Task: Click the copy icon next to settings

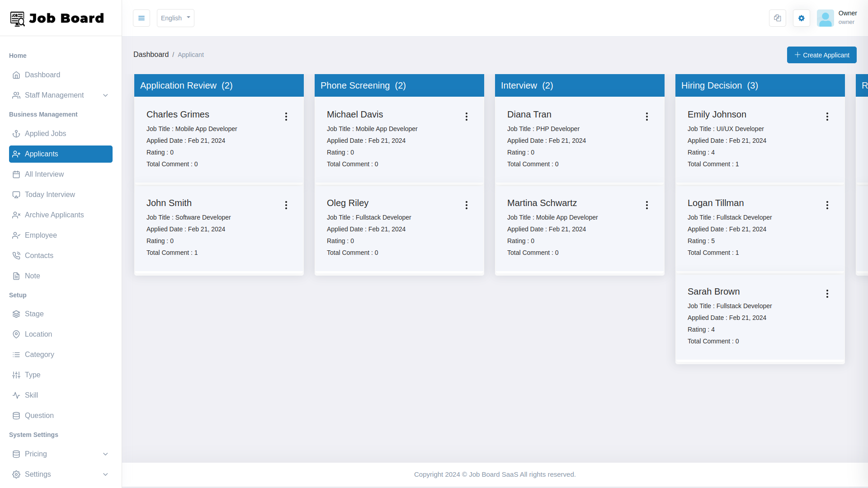Action: (777, 18)
